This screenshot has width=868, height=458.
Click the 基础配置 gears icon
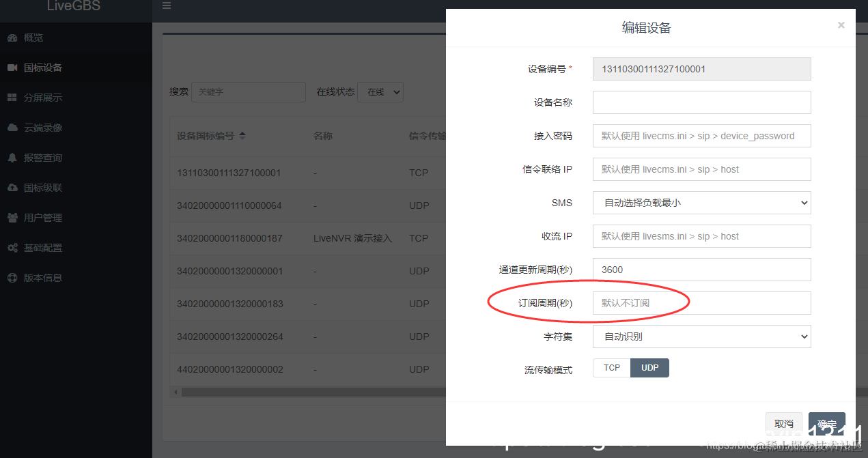[x=12, y=248]
